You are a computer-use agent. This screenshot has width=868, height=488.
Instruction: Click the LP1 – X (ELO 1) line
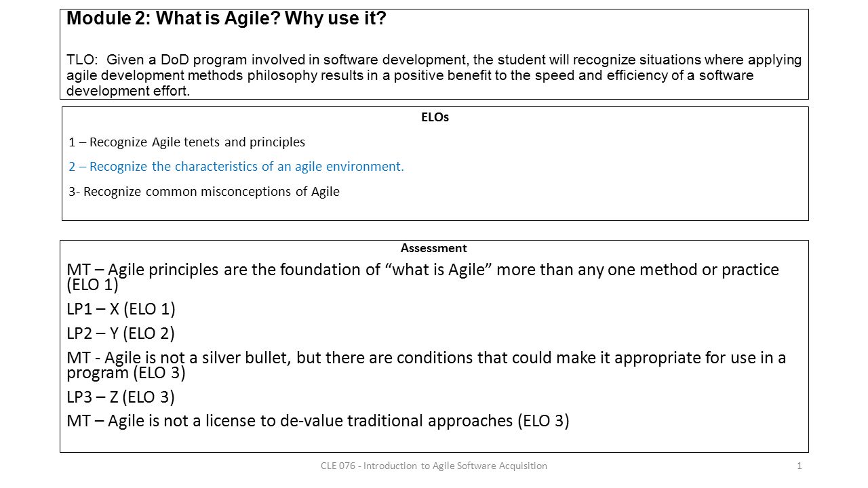[121, 309]
